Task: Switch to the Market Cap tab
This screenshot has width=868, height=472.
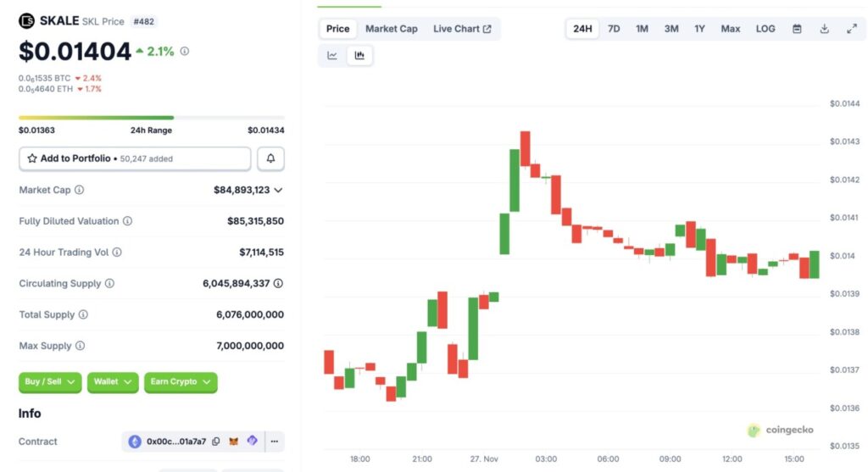Action: click(391, 29)
